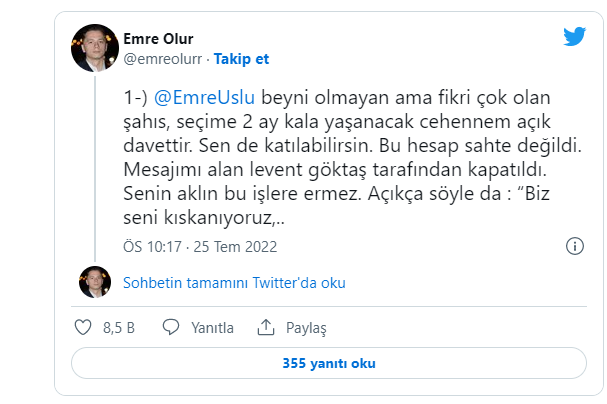
Task: Open the Emre Olur display name
Action: click(158, 39)
